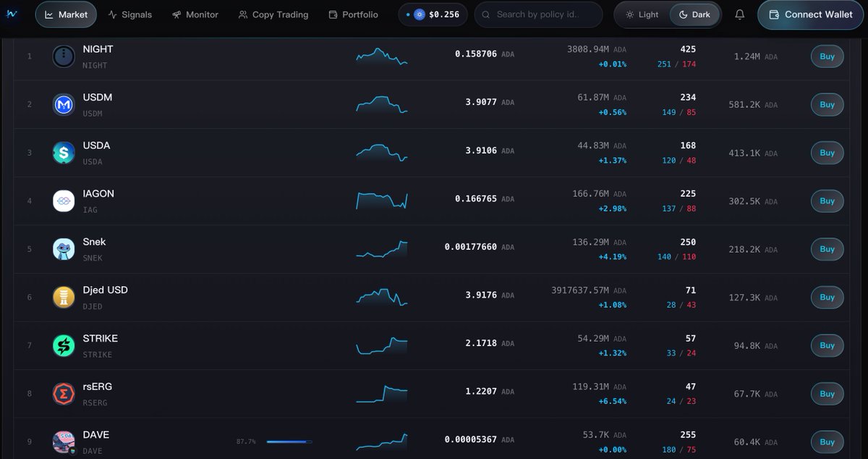
Task: Buy STRIKE token
Action: pyautogui.click(x=827, y=345)
